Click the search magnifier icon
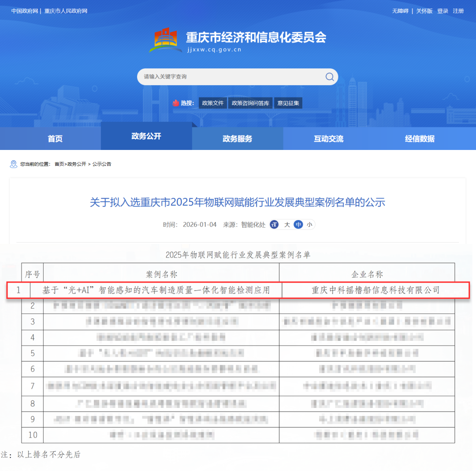 pyautogui.click(x=330, y=77)
